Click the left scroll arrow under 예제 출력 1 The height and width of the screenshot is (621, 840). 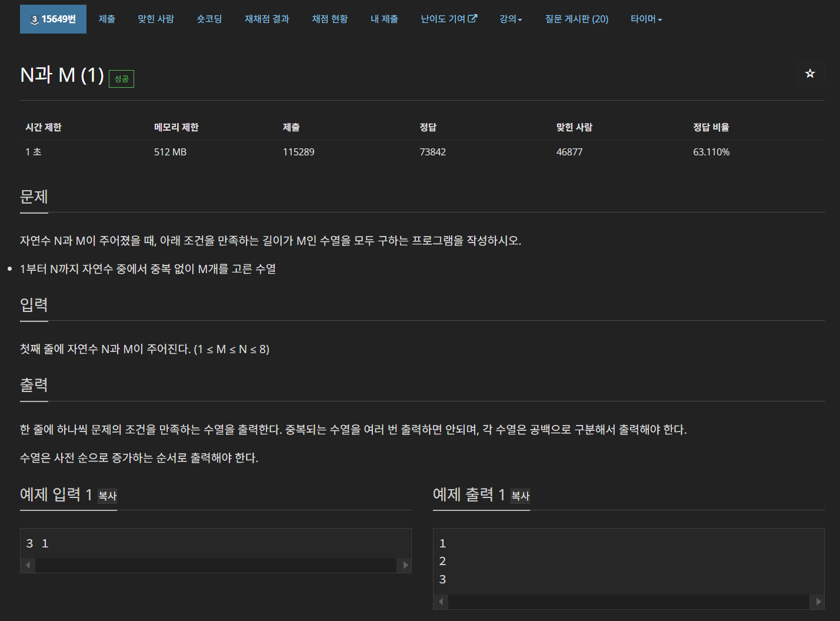[x=441, y=602]
